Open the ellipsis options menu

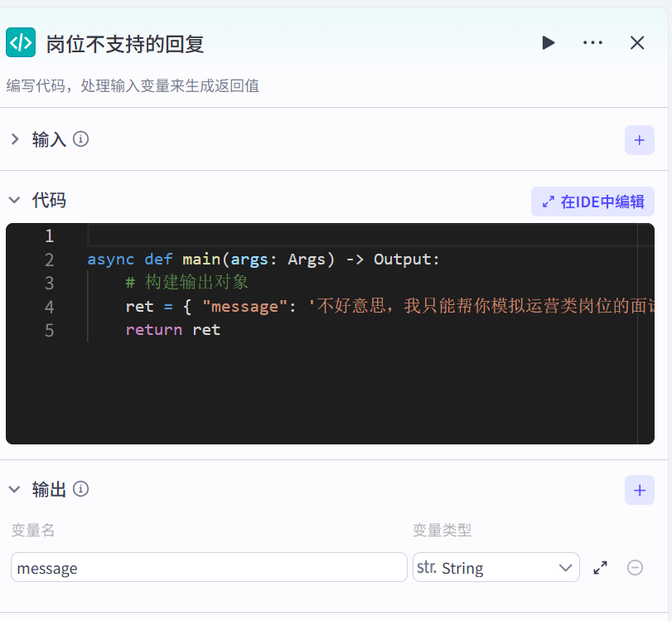[592, 42]
